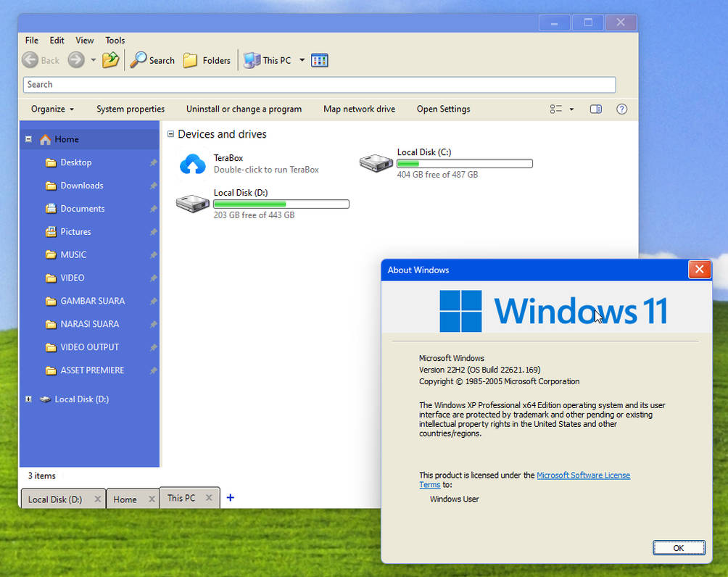728x577 pixels.
Task: Open the Tools menu
Action: (115, 40)
